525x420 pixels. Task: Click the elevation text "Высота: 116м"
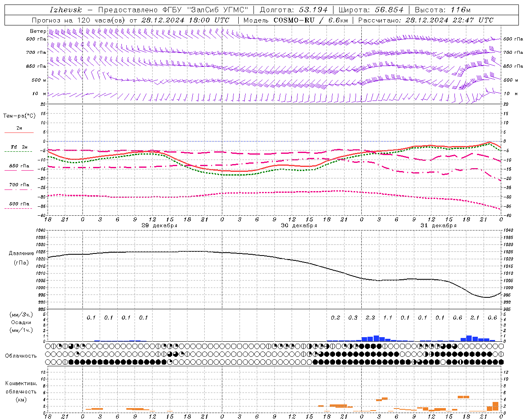443,10
